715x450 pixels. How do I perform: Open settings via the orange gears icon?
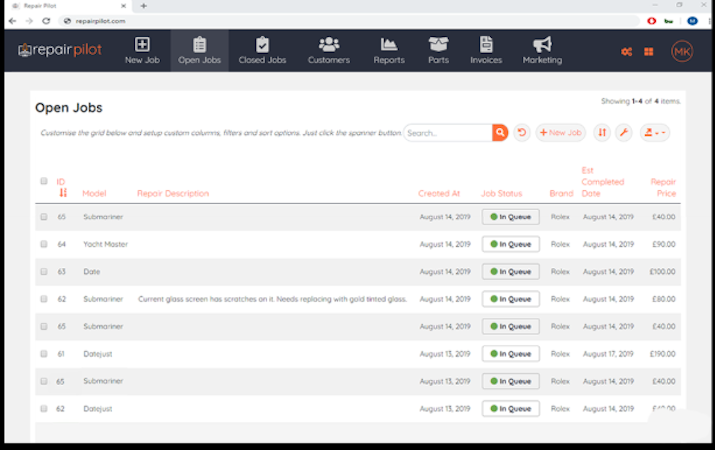[x=627, y=52]
